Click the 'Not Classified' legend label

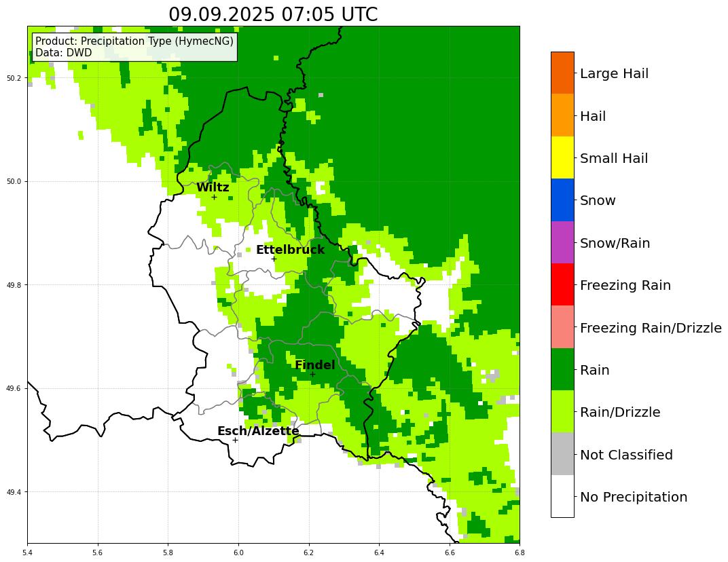click(626, 454)
